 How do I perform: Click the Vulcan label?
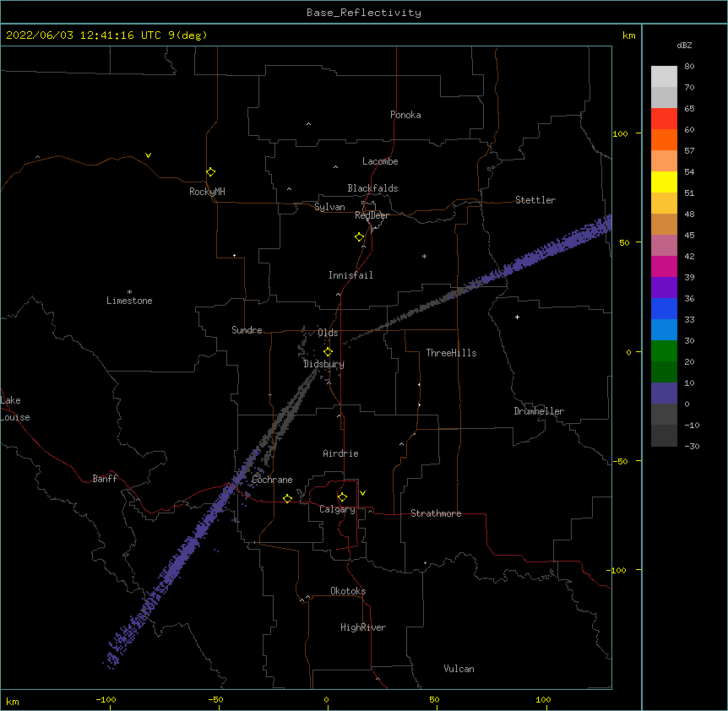pyautogui.click(x=459, y=669)
